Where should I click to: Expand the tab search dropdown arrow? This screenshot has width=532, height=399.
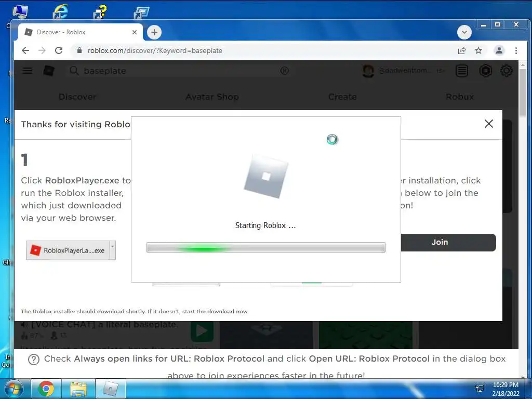tap(464, 32)
